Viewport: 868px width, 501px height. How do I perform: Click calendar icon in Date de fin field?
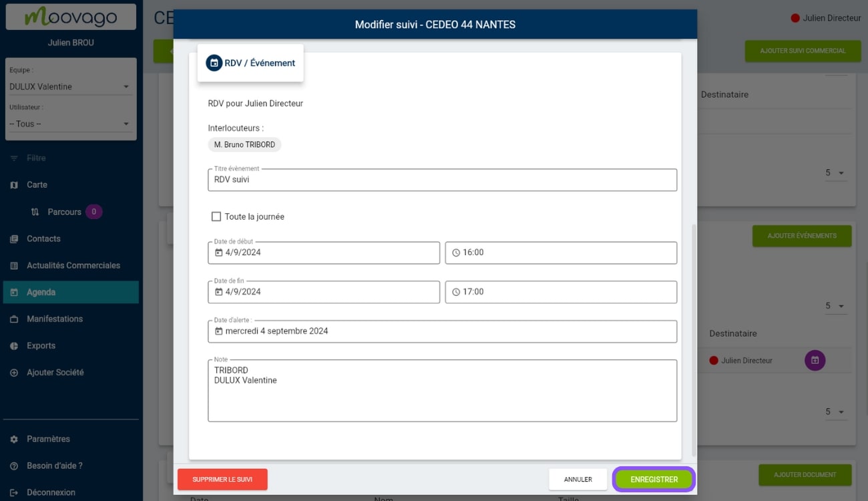coord(218,292)
